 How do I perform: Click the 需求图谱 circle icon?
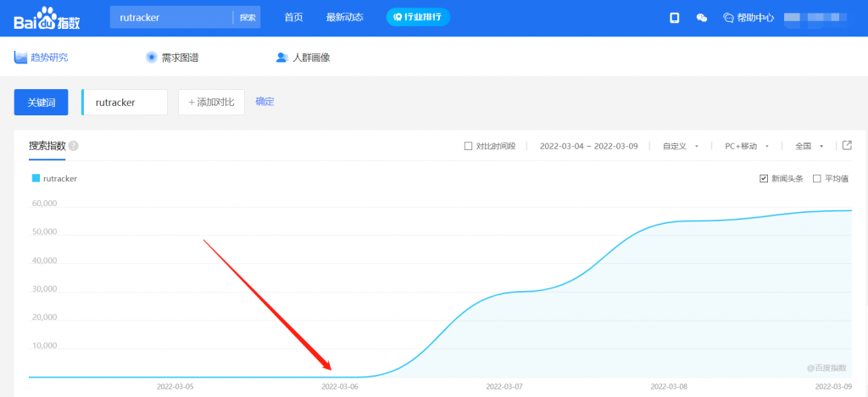click(x=151, y=57)
